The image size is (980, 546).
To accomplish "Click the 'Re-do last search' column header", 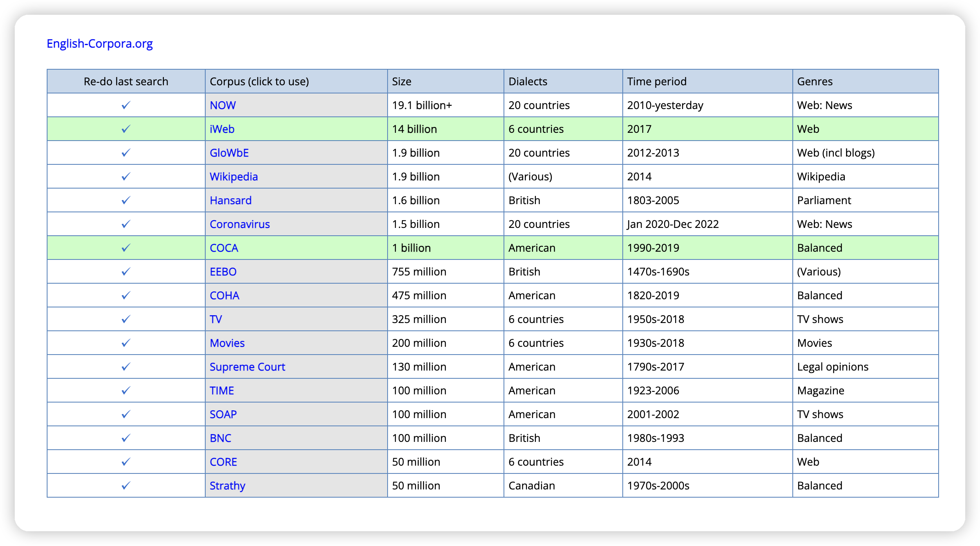I will pyautogui.click(x=126, y=82).
